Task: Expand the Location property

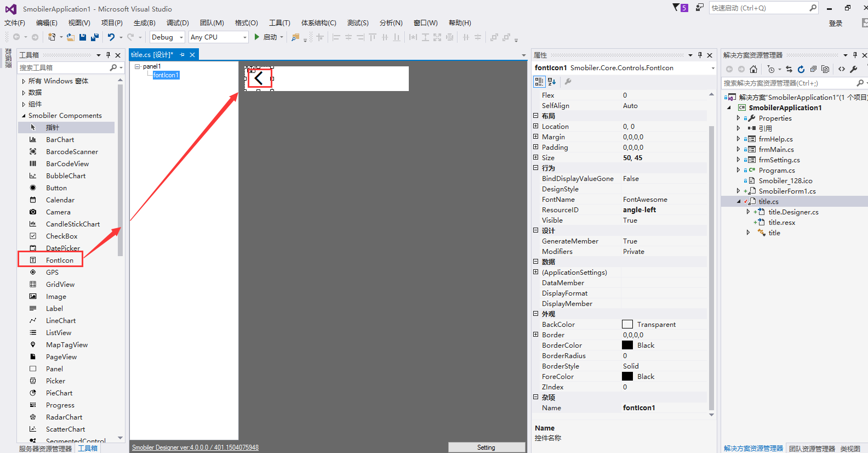Action: coord(536,126)
